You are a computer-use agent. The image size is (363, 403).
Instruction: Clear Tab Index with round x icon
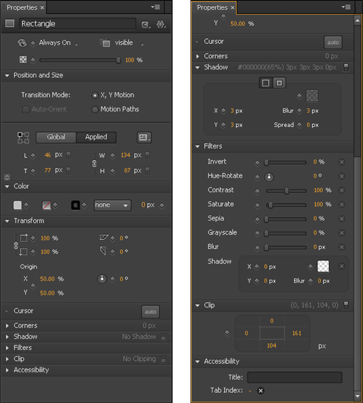pos(261,391)
